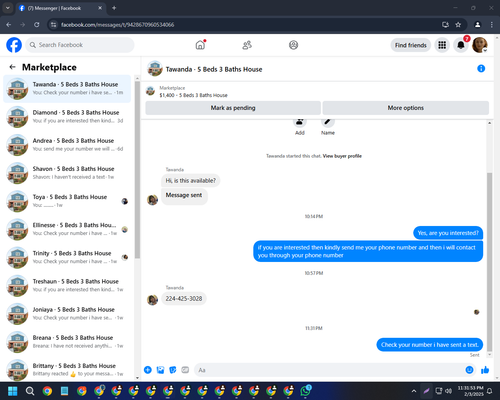Show hidden system tray icons
The height and width of the screenshot is (400, 500).
(x=414, y=391)
